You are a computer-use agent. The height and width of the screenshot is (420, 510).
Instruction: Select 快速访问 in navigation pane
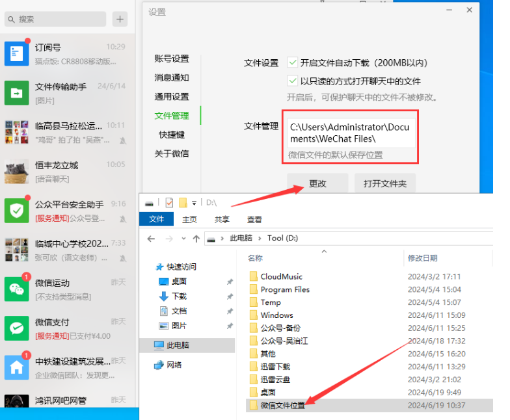pyautogui.click(x=181, y=267)
